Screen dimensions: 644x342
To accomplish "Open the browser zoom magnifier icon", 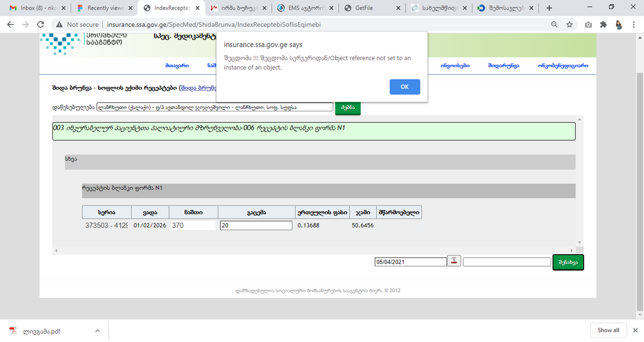I will pos(554,25).
